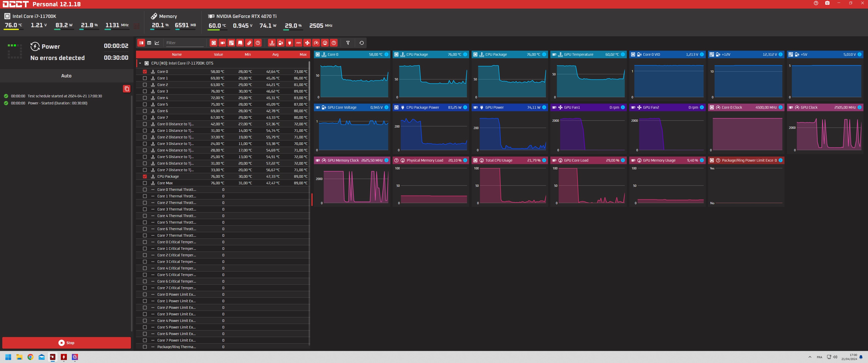Uncheck the CPU Package checkbox
Screen dimensions: 868x363
tap(145, 176)
